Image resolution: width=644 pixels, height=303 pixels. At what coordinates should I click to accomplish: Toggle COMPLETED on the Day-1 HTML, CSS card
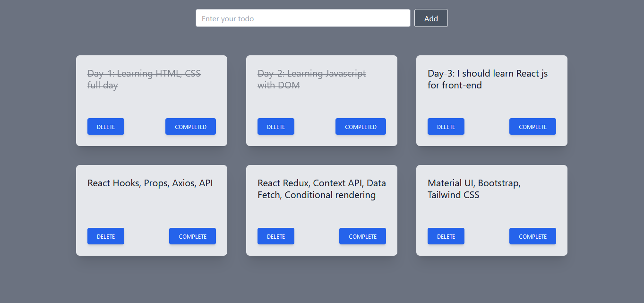coord(190,127)
